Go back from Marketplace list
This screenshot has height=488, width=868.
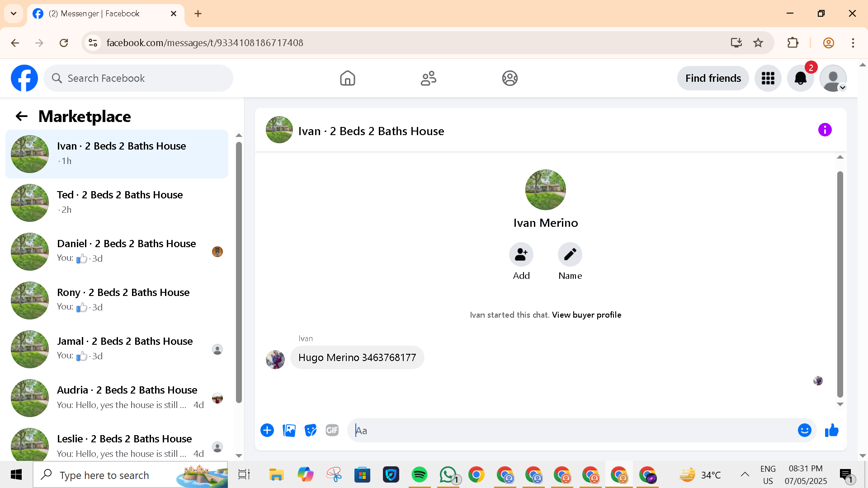point(21,116)
